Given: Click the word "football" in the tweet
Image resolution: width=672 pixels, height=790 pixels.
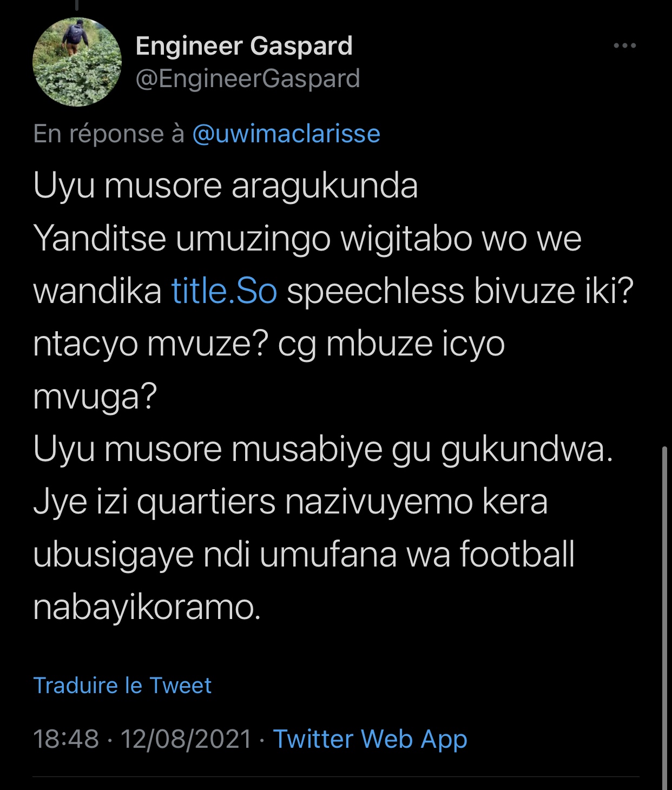Looking at the screenshot, I should 517,555.
